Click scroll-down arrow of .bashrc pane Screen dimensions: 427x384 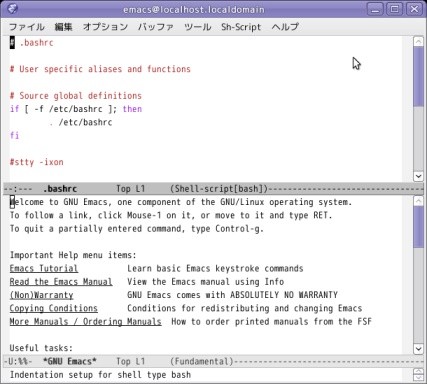click(418, 176)
